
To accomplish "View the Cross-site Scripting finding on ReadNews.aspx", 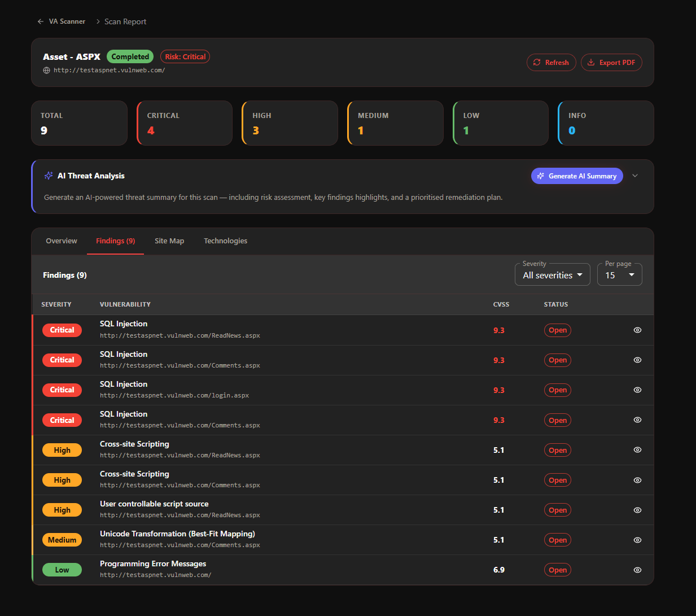I will [x=637, y=450].
